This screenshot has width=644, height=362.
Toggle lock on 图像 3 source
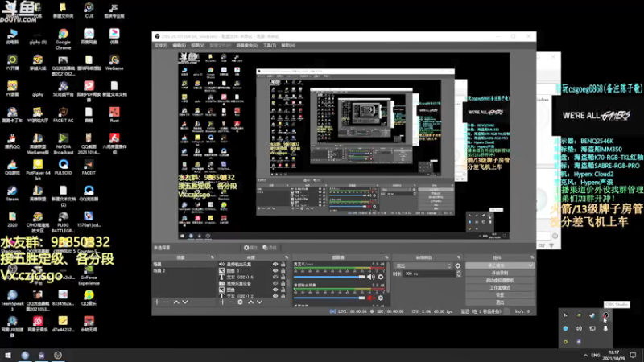(283, 271)
